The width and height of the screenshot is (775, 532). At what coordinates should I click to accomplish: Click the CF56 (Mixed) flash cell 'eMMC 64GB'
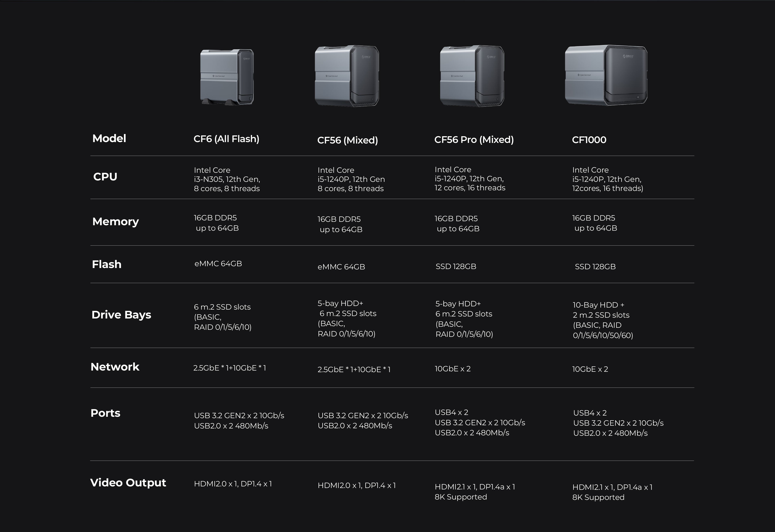click(x=341, y=267)
